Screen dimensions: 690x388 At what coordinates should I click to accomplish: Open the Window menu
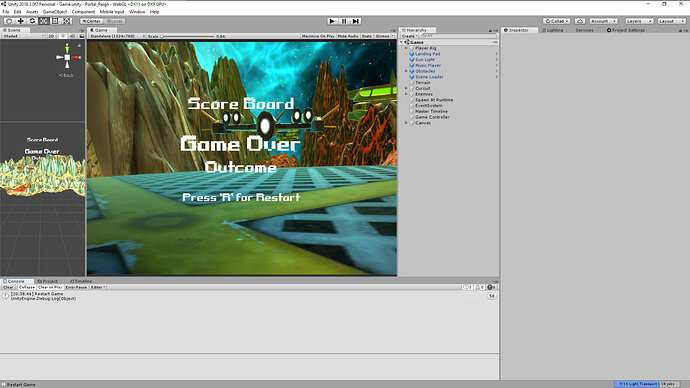pyautogui.click(x=137, y=12)
